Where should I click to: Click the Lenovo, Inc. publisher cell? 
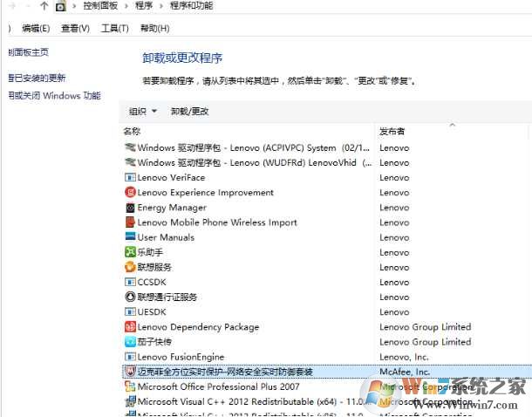click(404, 357)
